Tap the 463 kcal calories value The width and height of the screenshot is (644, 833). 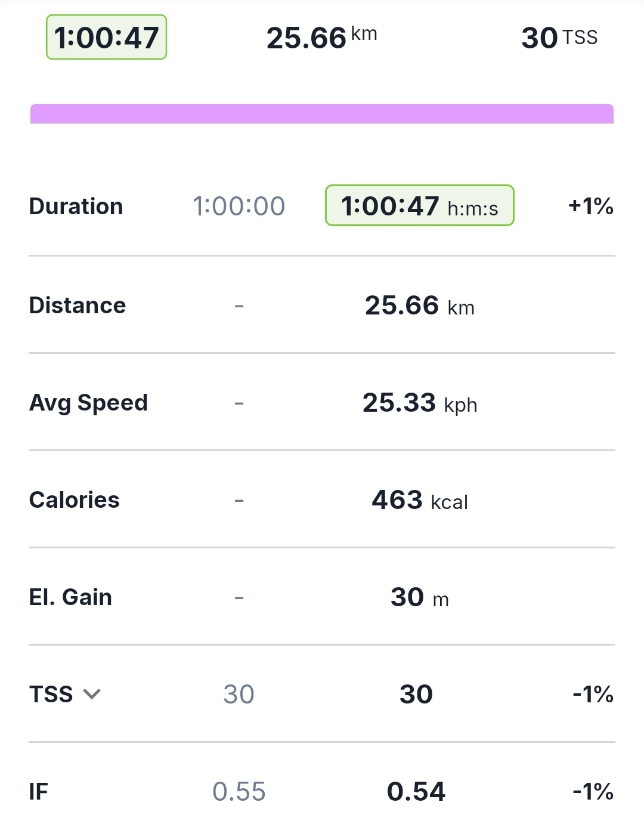point(419,500)
